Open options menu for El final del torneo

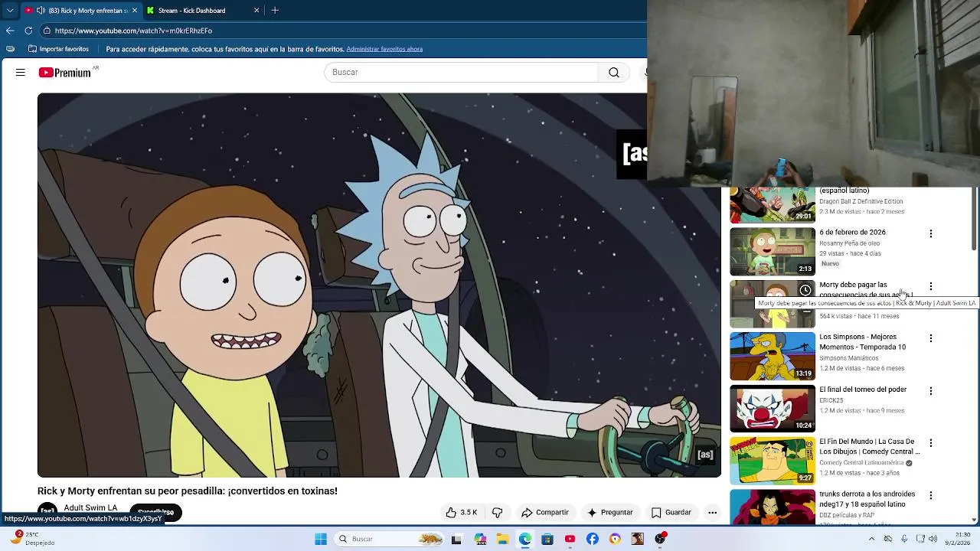point(931,391)
